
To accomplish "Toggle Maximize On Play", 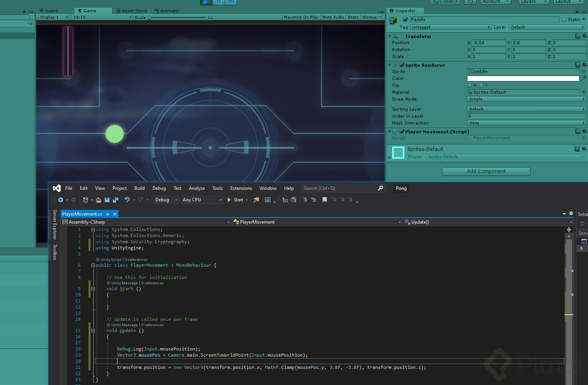I will [x=301, y=17].
